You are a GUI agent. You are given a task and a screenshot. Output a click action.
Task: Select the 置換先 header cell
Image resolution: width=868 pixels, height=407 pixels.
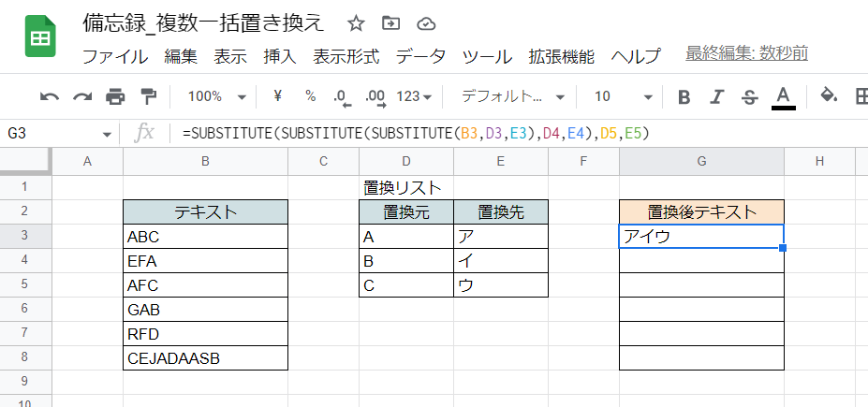(x=501, y=212)
